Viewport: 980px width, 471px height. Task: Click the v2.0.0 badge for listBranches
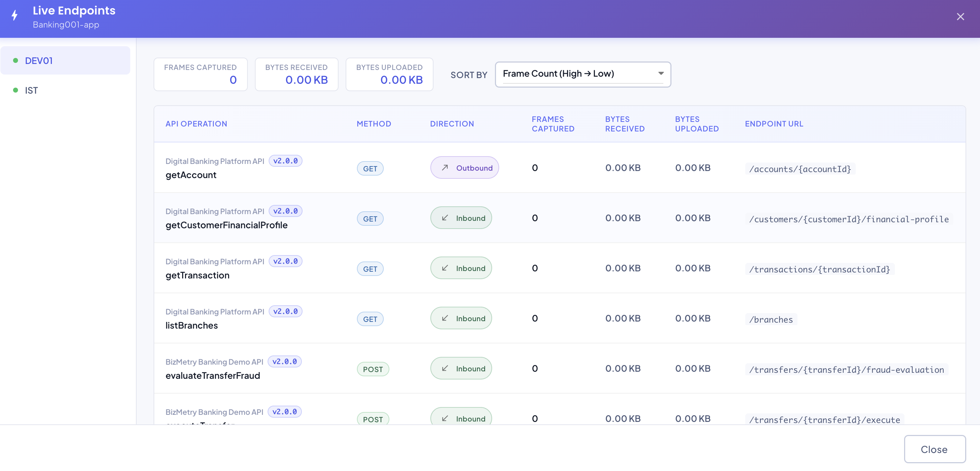[x=285, y=311]
